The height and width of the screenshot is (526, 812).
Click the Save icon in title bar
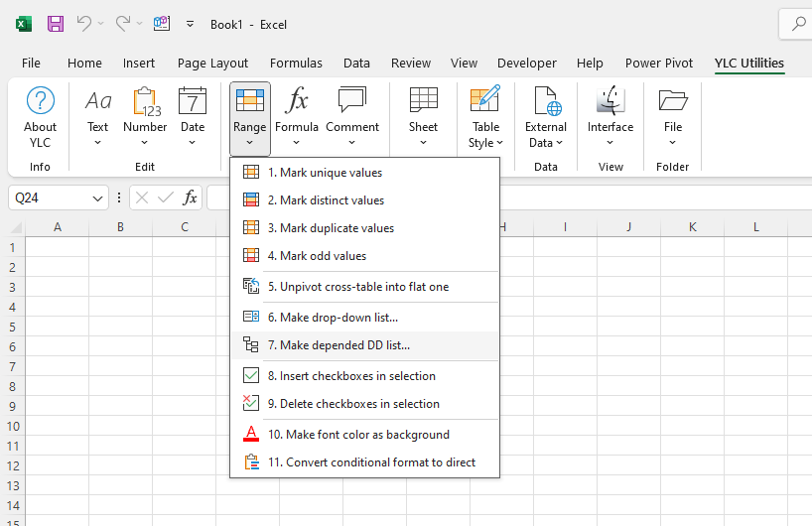(56, 24)
